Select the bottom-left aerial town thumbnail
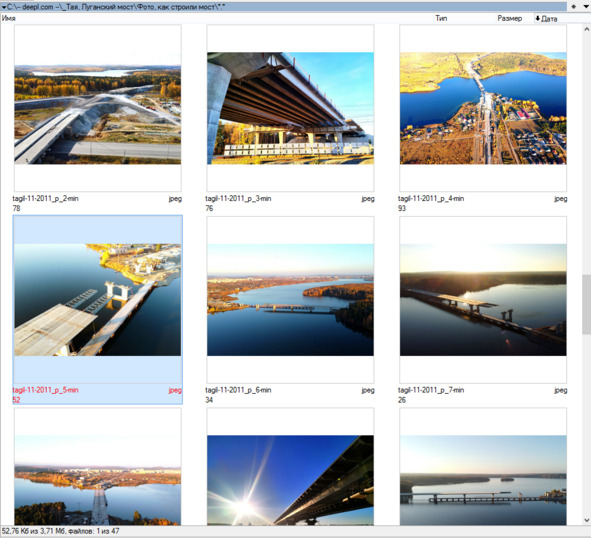 (x=98, y=467)
